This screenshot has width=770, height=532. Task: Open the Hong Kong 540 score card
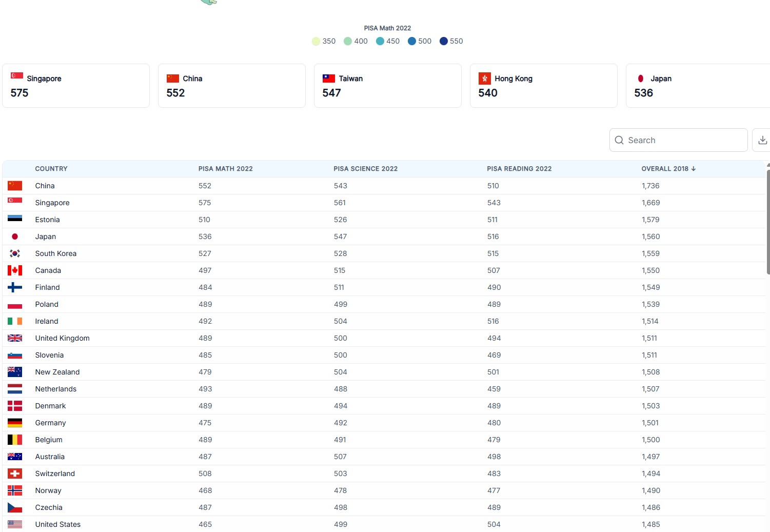(544, 86)
